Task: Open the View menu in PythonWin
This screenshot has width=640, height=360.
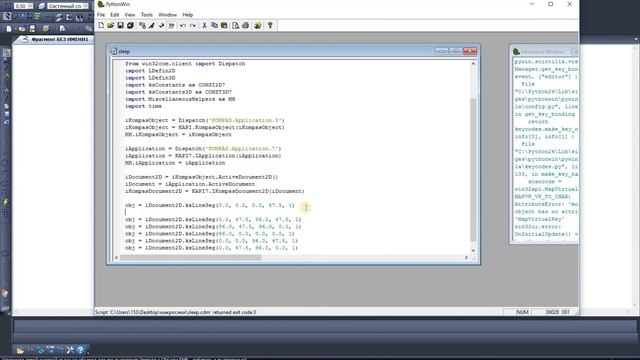Action: (x=130, y=15)
